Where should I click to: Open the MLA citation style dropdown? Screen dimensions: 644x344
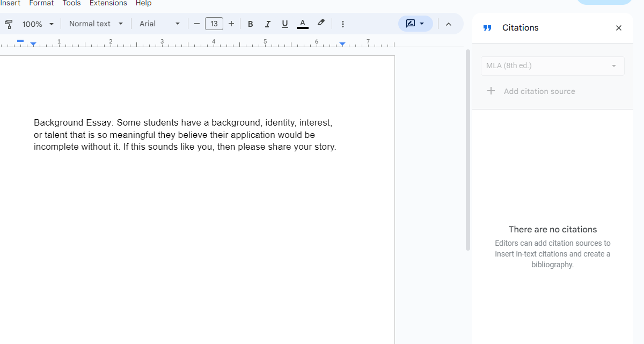(x=552, y=65)
